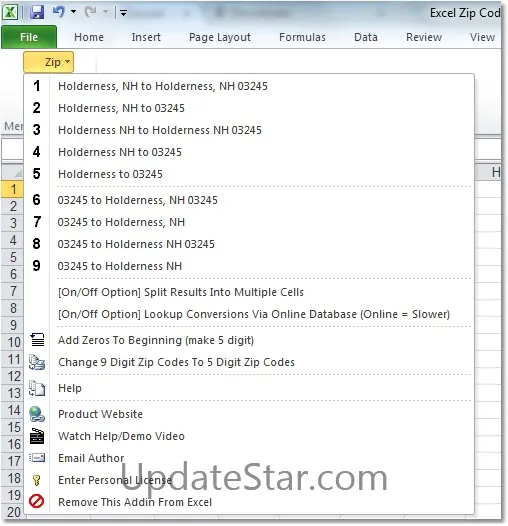Select Remove This Addin From Excel
This screenshot has width=508, height=526.
tap(249, 502)
